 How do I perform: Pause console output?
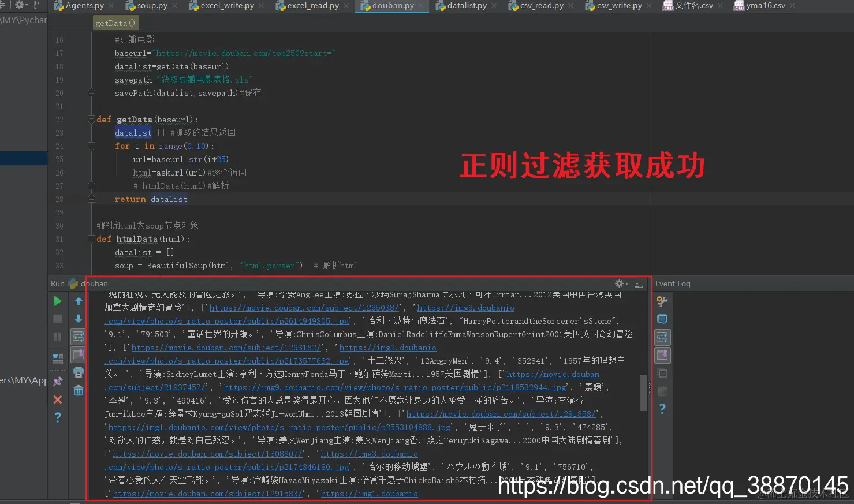pyautogui.click(x=57, y=337)
